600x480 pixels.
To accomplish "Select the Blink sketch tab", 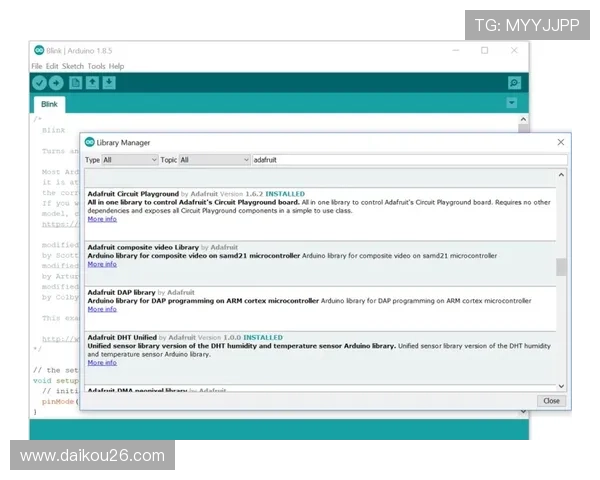I will click(49, 104).
